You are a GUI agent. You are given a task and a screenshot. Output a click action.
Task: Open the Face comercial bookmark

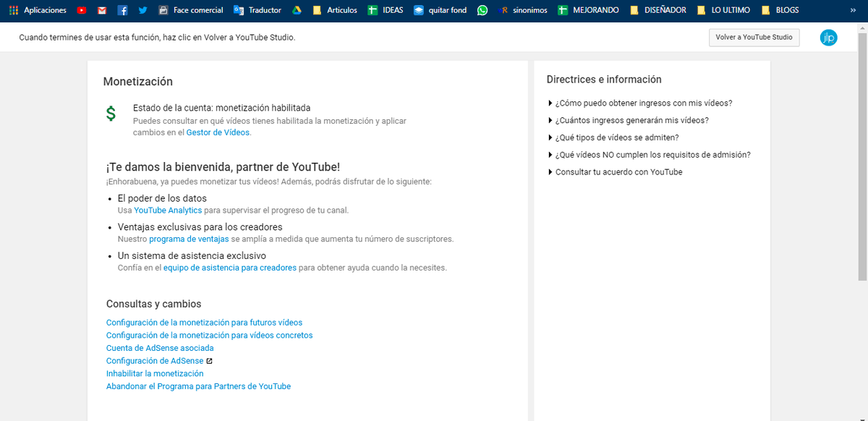(190, 10)
